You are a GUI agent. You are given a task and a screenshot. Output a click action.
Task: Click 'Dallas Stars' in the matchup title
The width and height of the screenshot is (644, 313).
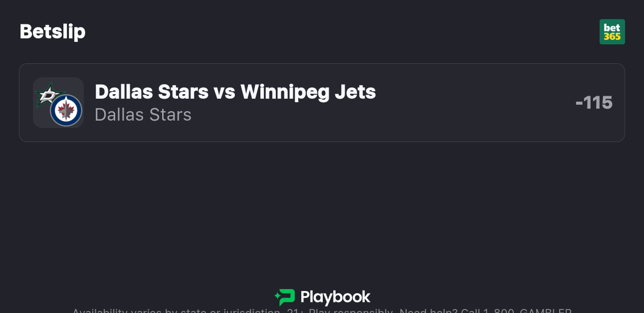[x=152, y=92]
